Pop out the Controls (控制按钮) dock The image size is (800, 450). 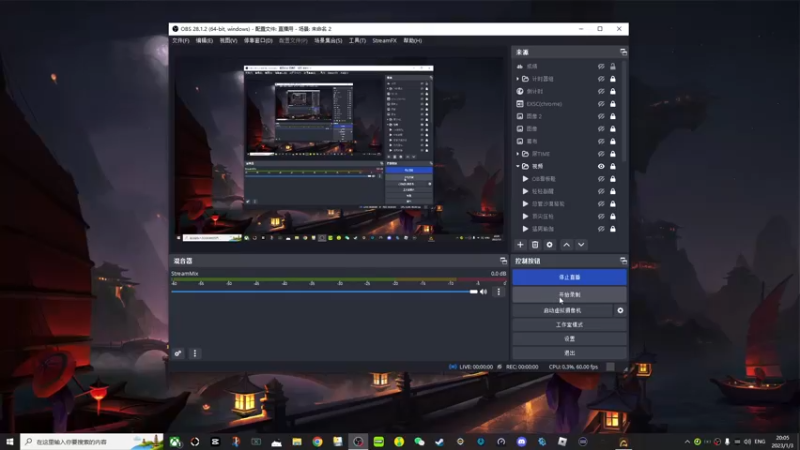click(x=623, y=261)
